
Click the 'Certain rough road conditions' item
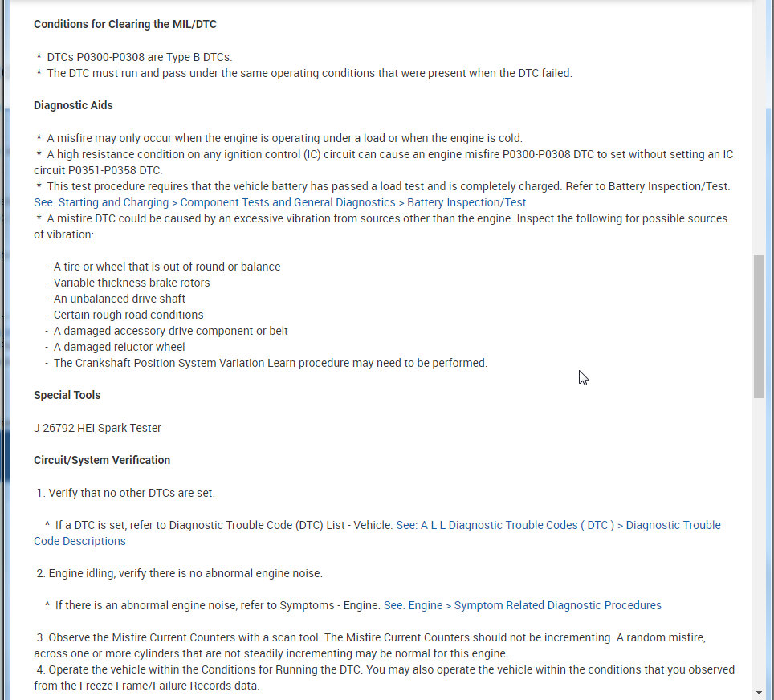click(x=128, y=315)
